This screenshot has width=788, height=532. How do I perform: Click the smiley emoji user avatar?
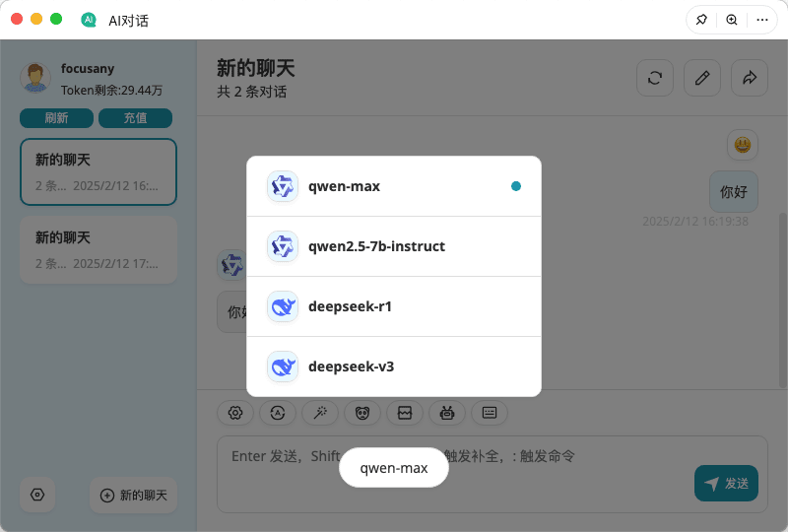click(x=743, y=145)
